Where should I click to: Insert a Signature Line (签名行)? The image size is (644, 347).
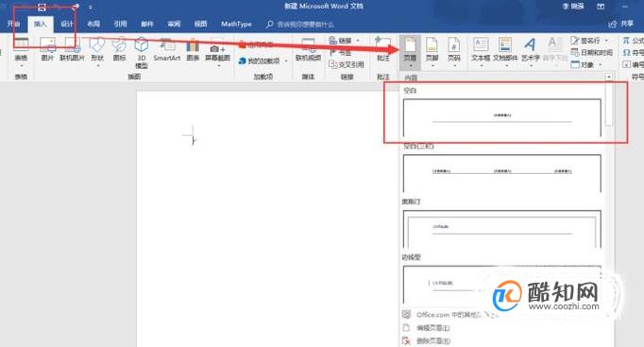tap(586, 41)
